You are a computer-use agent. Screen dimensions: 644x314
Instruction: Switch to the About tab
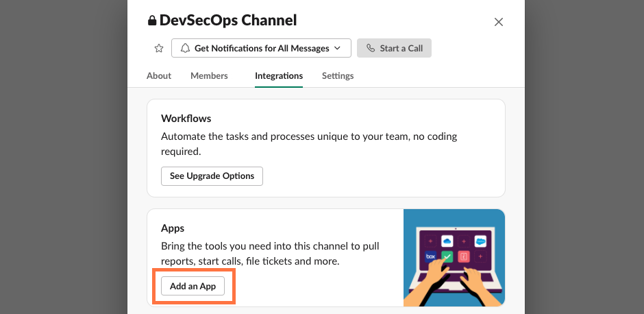(159, 75)
